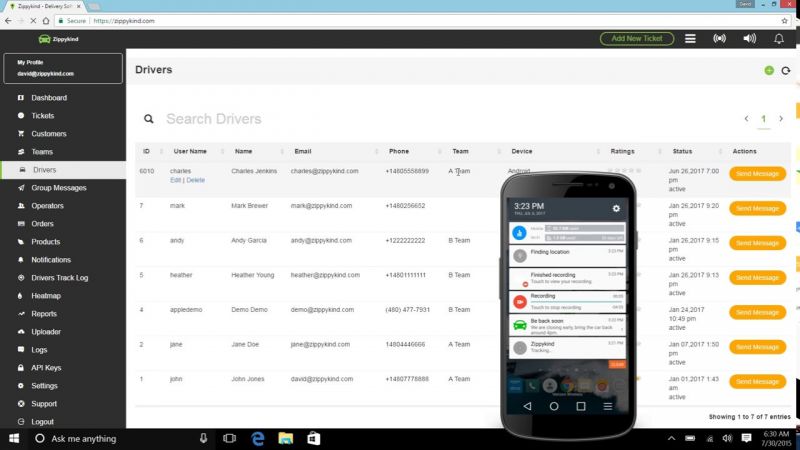Click the Add New Ticket button
800x450 pixels.
(x=637, y=39)
